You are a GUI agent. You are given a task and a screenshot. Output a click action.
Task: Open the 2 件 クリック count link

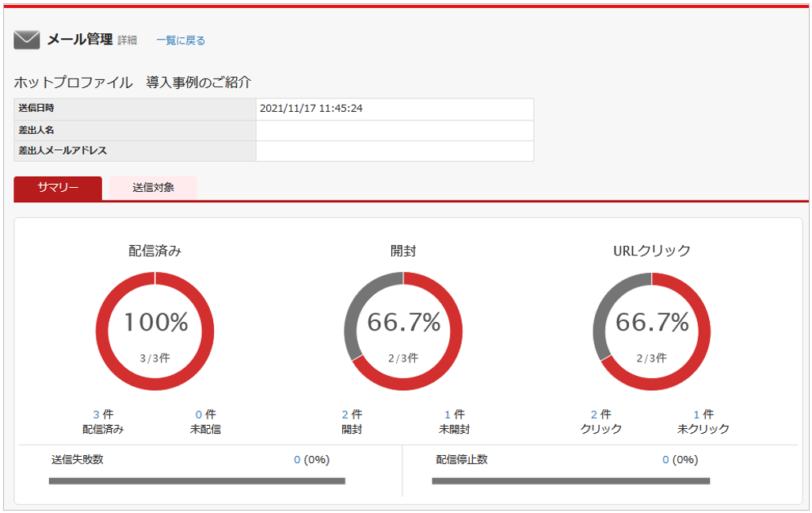click(x=594, y=414)
